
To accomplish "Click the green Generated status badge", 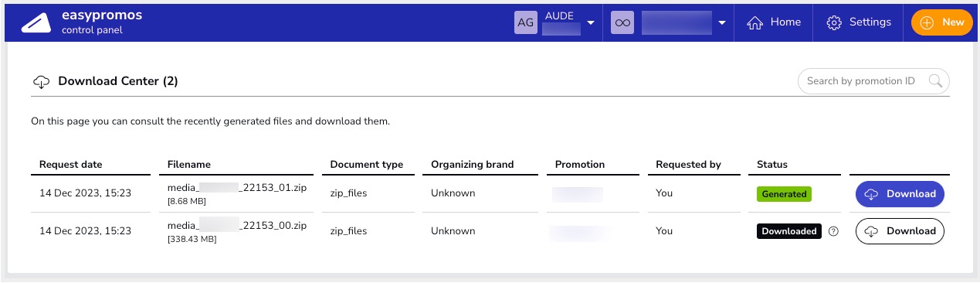I will coord(784,194).
